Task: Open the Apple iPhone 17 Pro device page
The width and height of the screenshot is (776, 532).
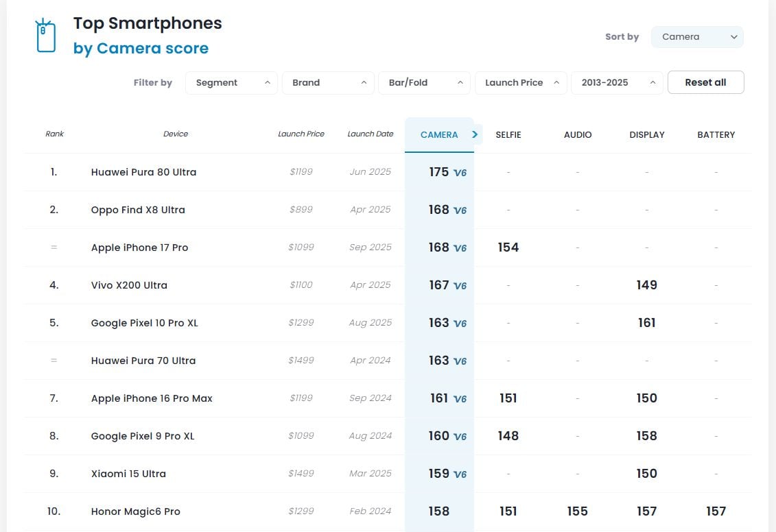Action: [140, 247]
